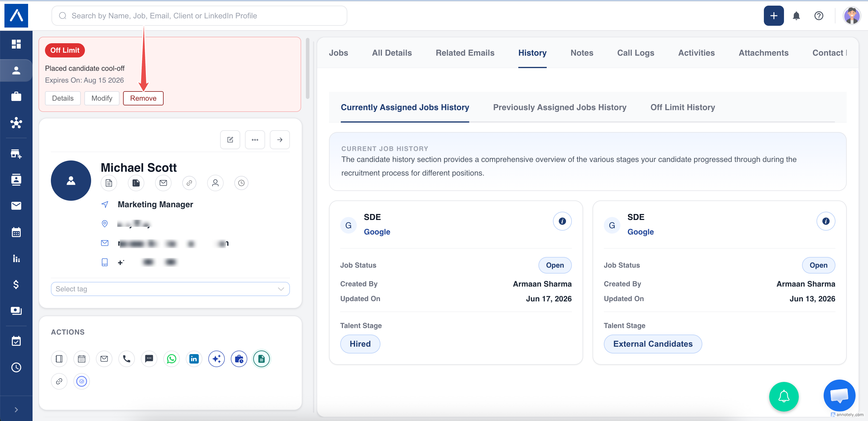Open Google link in Hired job card
The height and width of the screenshot is (421, 868).
(377, 232)
